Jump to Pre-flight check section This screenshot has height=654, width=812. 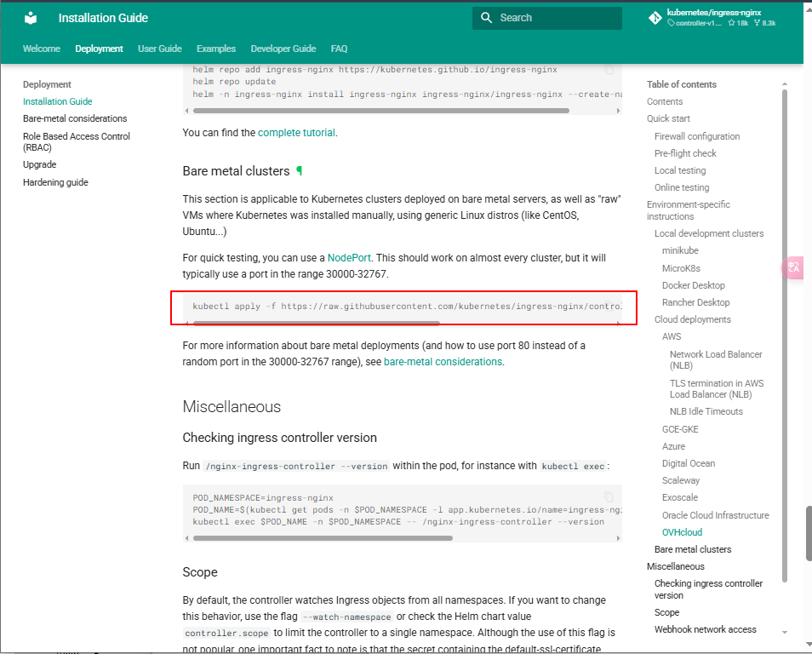point(685,153)
